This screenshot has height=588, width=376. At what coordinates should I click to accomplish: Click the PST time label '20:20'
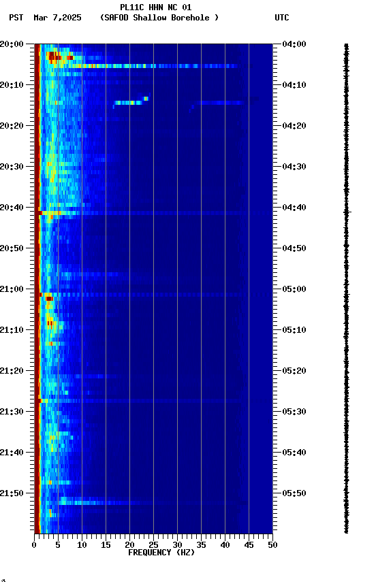point(12,126)
